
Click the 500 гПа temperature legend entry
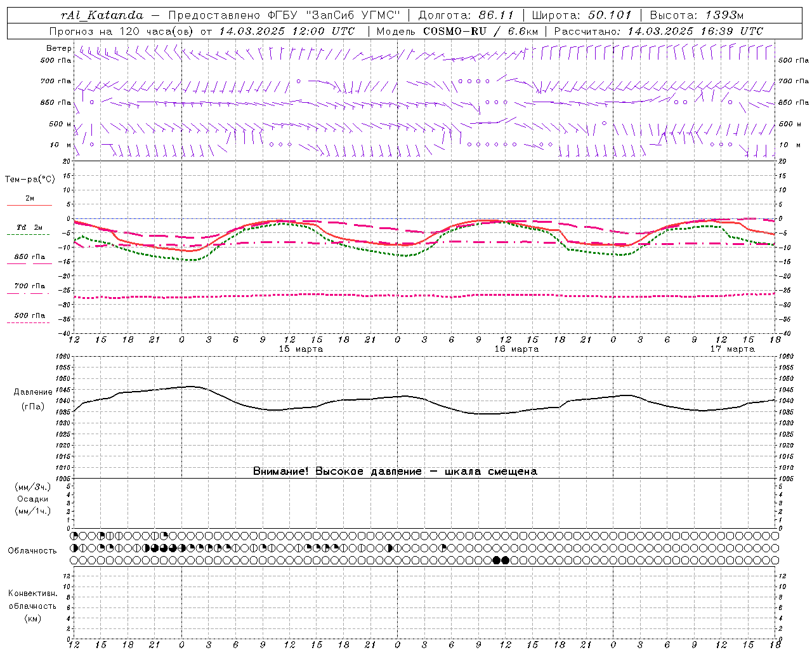[29, 315]
